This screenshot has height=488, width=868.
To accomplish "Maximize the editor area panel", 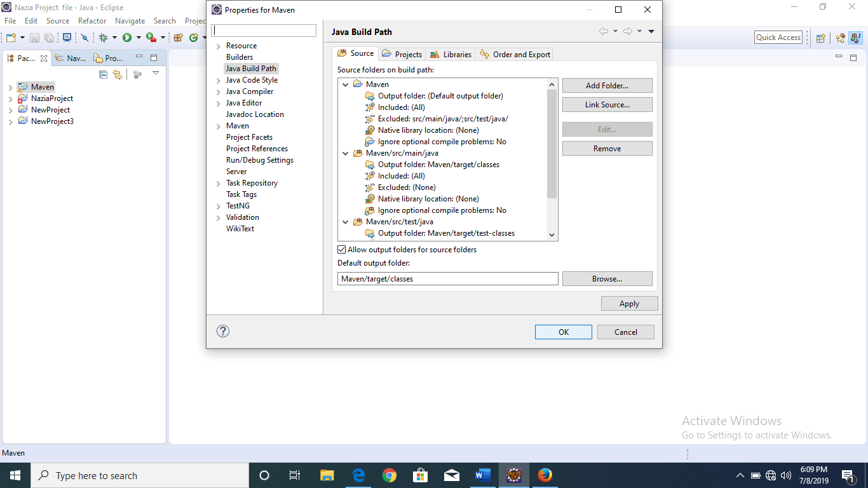I will click(853, 57).
